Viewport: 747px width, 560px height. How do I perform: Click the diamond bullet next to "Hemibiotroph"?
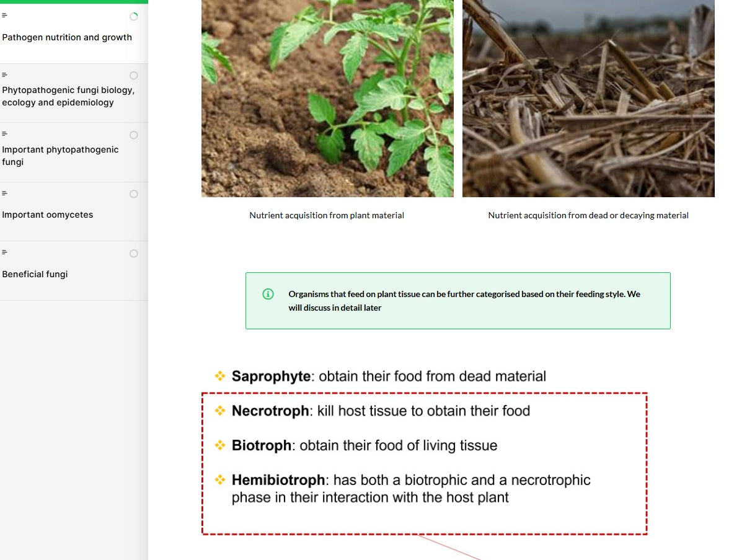tap(220, 479)
